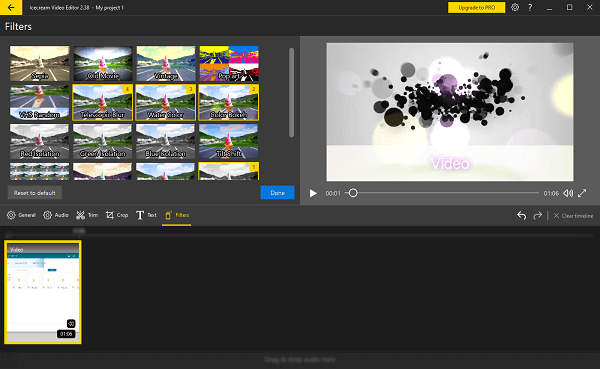Apply the Sepia filter

coord(40,64)
